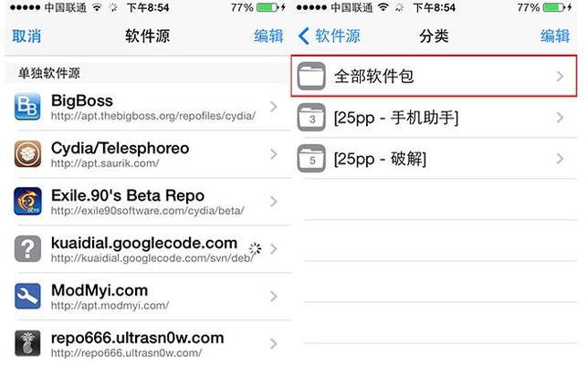Viewport: 588px width, 365px height.
Task: Open BigBoss source via its chevron
Action: click(274, 107)
